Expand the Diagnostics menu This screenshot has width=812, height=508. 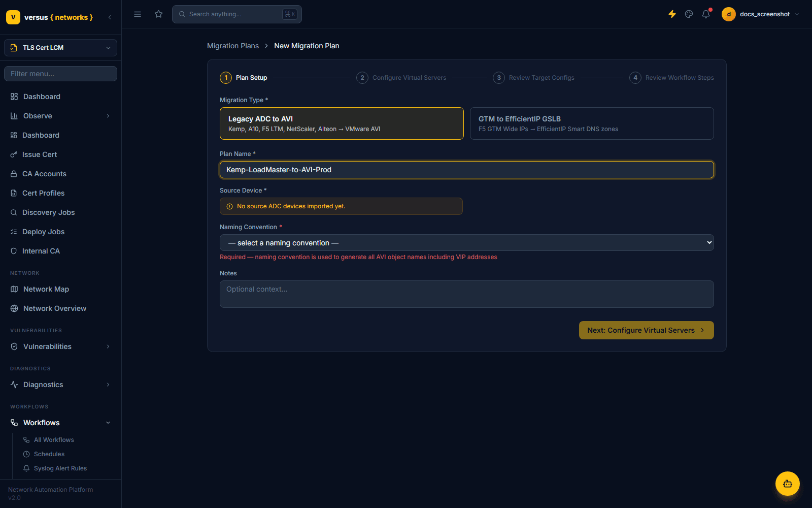pyautogui.click(x=60, y=385)
